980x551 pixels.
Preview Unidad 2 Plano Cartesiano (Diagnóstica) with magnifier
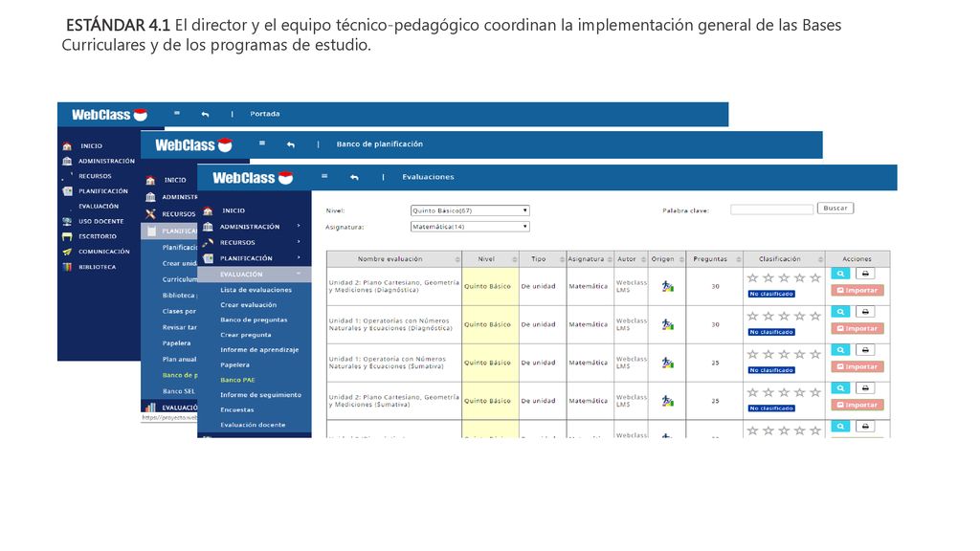click(x=840, y=274)
